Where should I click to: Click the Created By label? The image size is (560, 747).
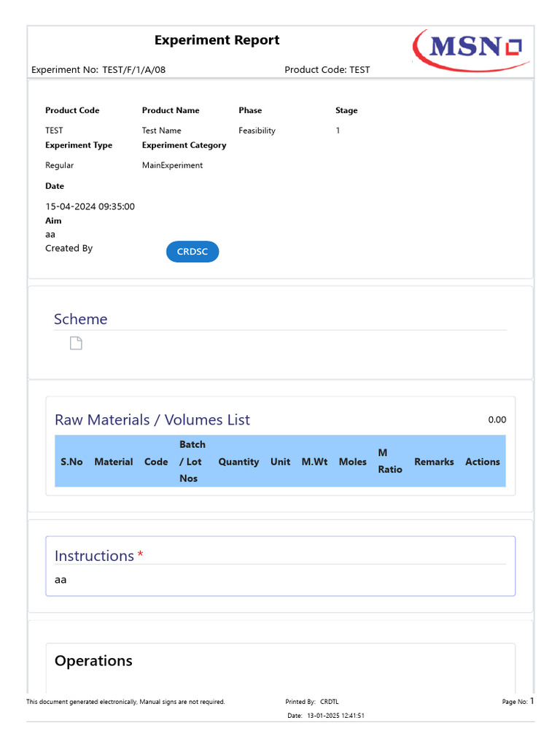[x=69, y=248]
